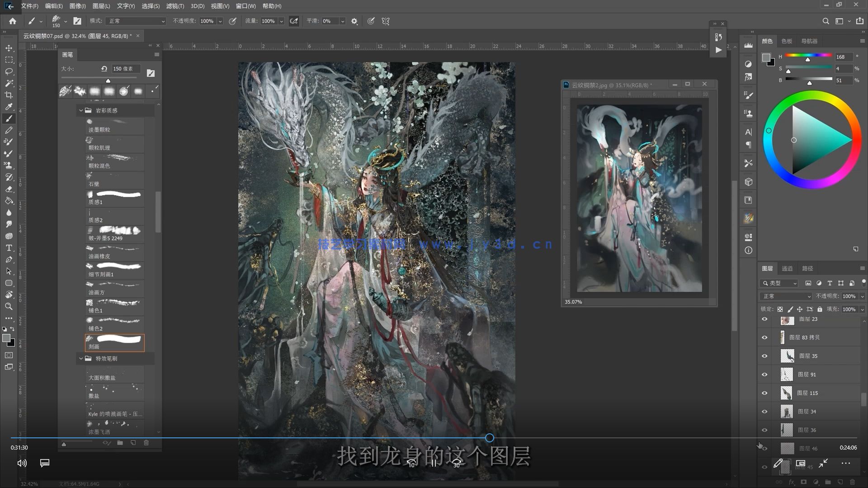Click the hue slider in color panel
Image resolution: width=868 pixels, height=488 pixels.
click(x=808, y=56)
